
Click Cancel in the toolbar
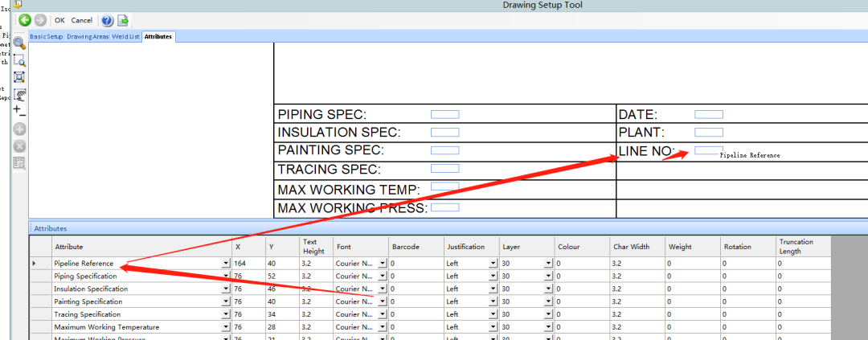point(82,20)
